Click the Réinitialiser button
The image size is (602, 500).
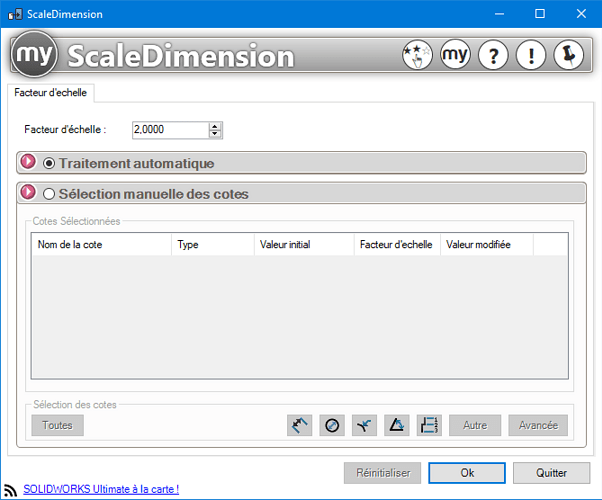(x=383, y=473)
